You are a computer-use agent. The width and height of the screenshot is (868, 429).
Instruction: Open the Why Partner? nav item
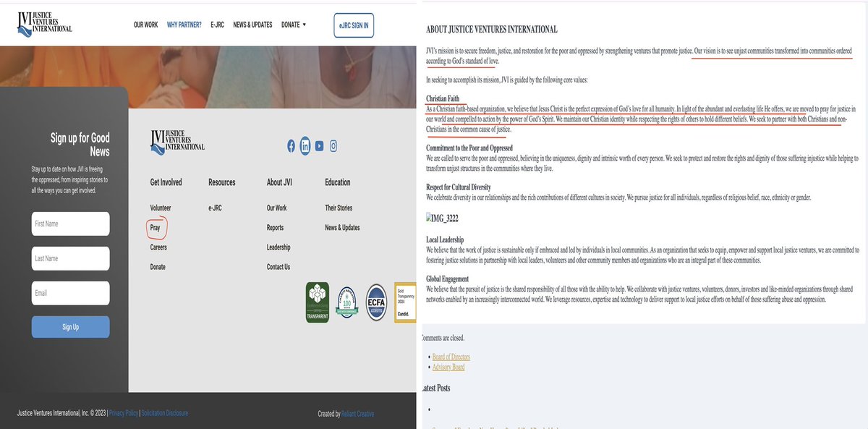coord(184,25)
